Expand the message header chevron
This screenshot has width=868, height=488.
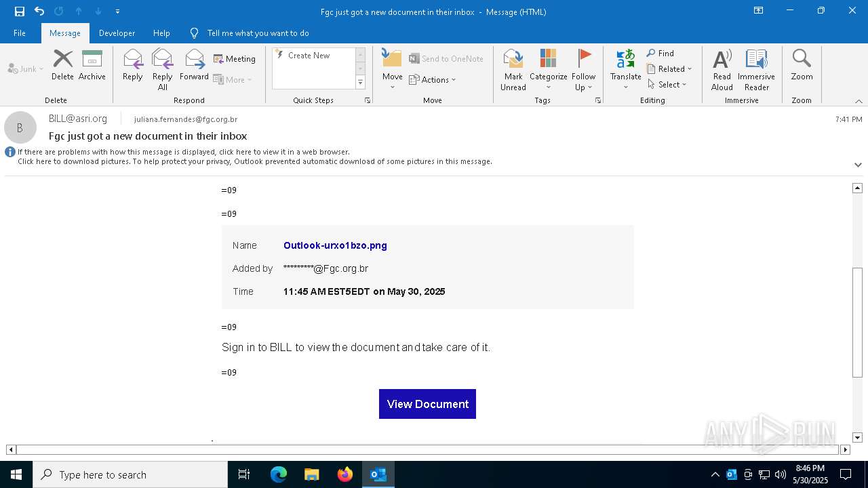tap(858, 165)
